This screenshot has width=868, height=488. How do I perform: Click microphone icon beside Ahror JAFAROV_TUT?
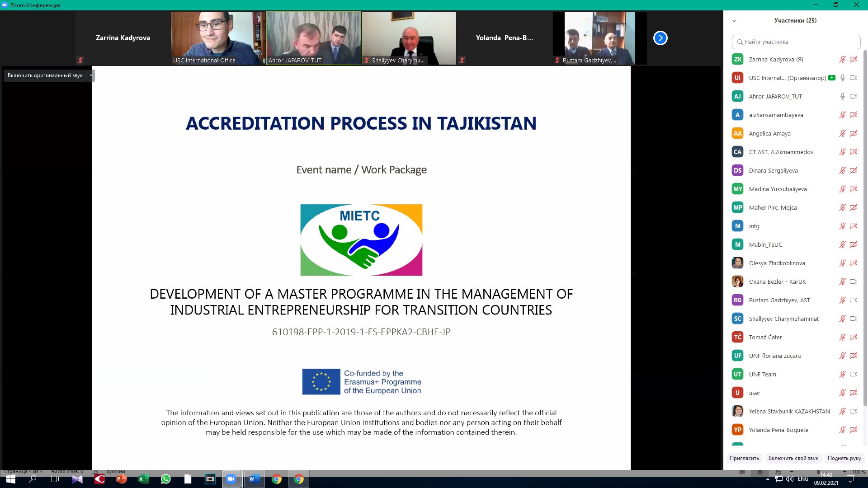pos(842,96)
